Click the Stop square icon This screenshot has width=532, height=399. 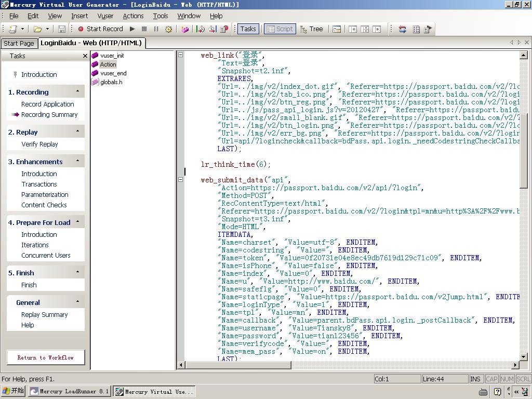[144, 29]
